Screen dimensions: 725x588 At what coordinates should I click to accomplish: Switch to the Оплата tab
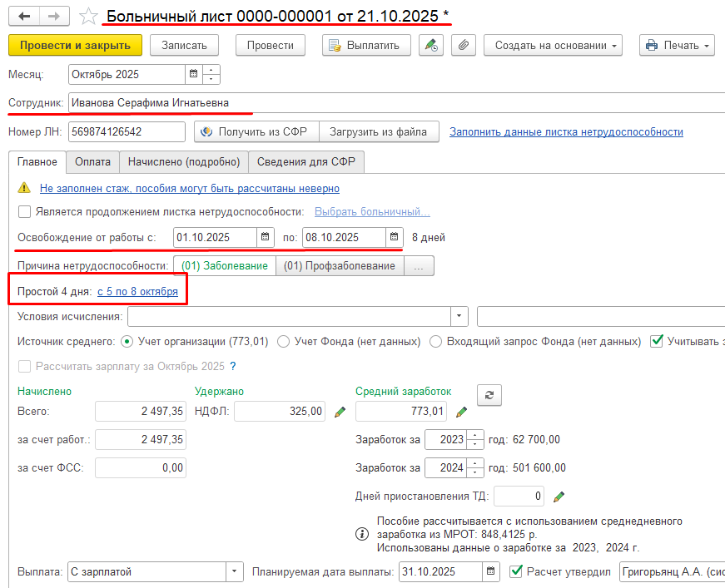(x=92, y=161)
